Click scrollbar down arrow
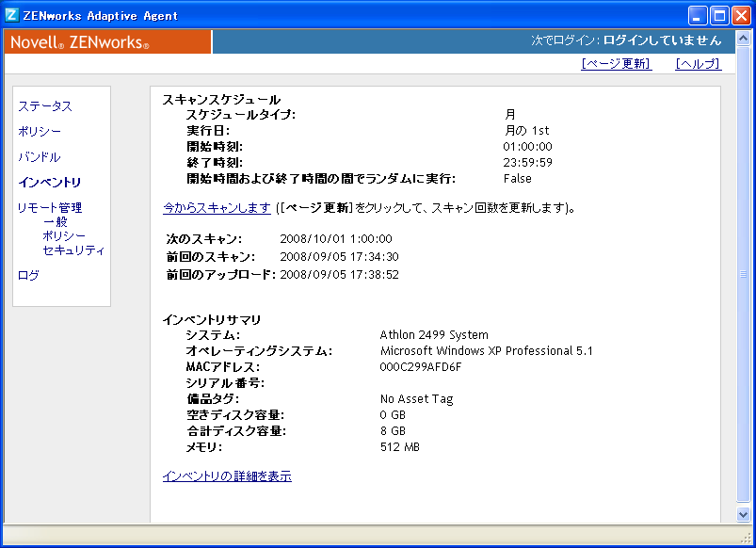The height and width of the screenshot is (548, 756). (743, 514)
